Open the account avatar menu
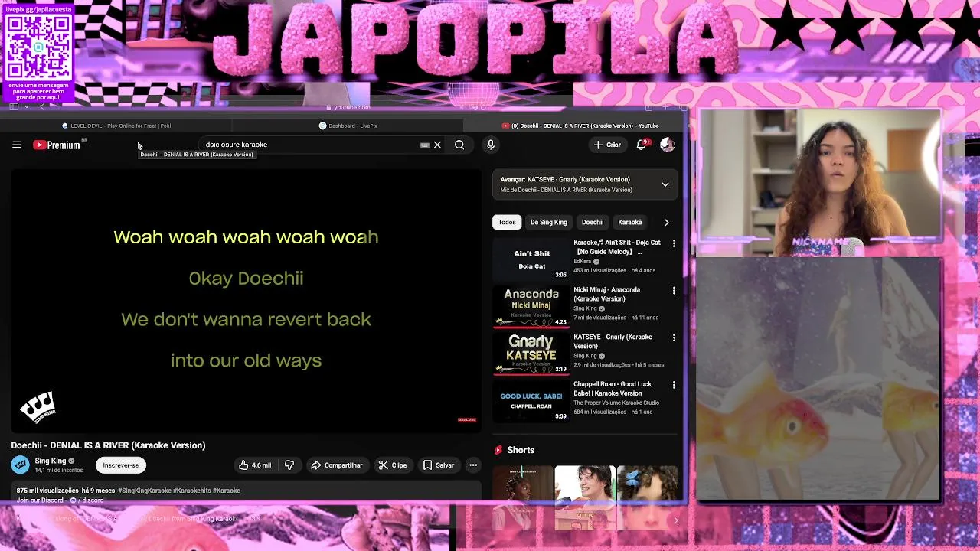 [668, 145]
